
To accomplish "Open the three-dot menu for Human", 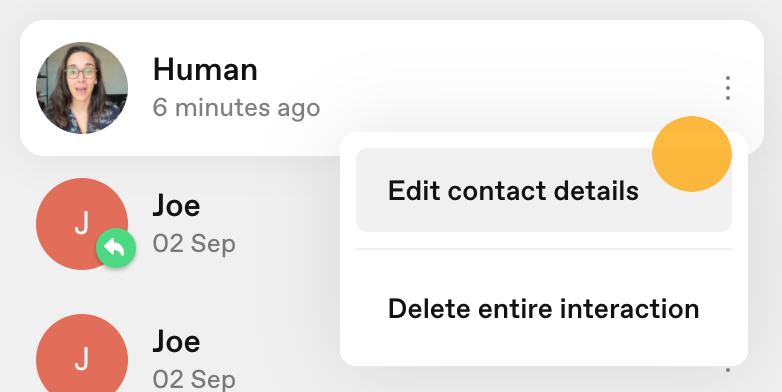I will click(x=728, y=88).
